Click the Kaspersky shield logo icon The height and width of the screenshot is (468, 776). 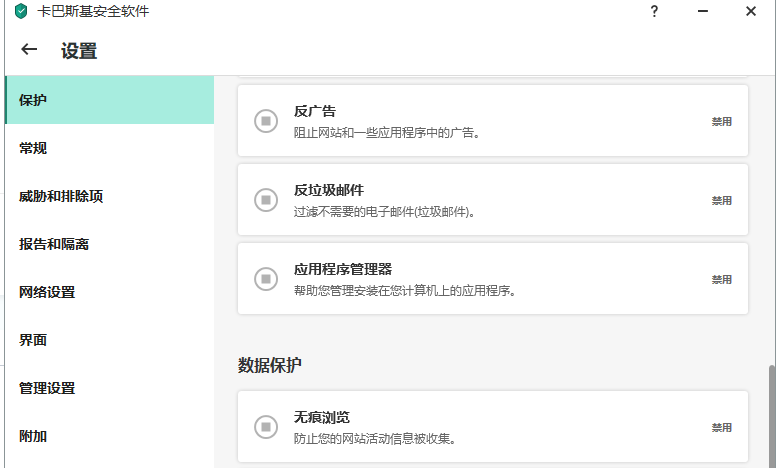(x=21, y=12)
